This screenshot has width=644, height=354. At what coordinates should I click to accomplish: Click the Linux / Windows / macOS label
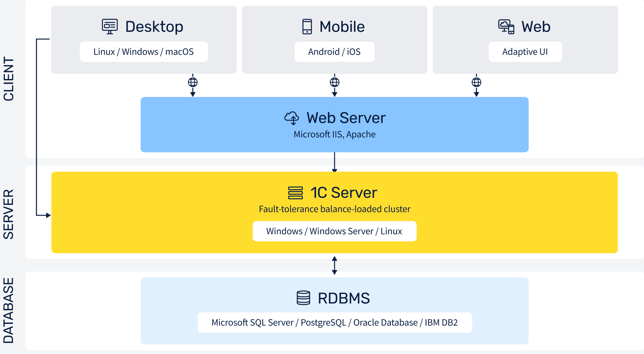144,52
